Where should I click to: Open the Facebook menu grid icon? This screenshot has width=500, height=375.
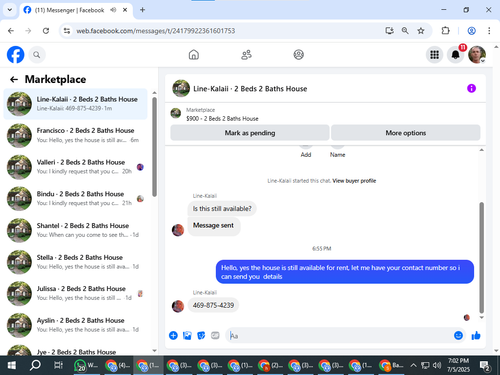(434, 55)
